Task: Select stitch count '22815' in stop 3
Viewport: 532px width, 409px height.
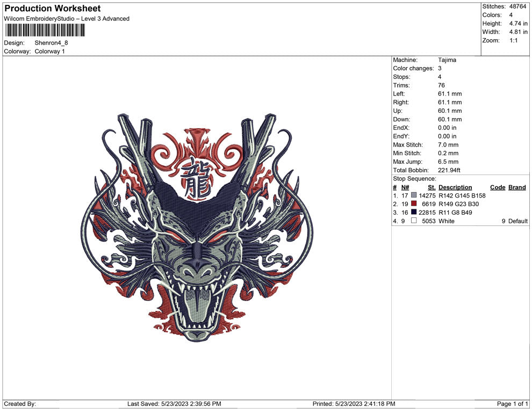Action: 427,213
